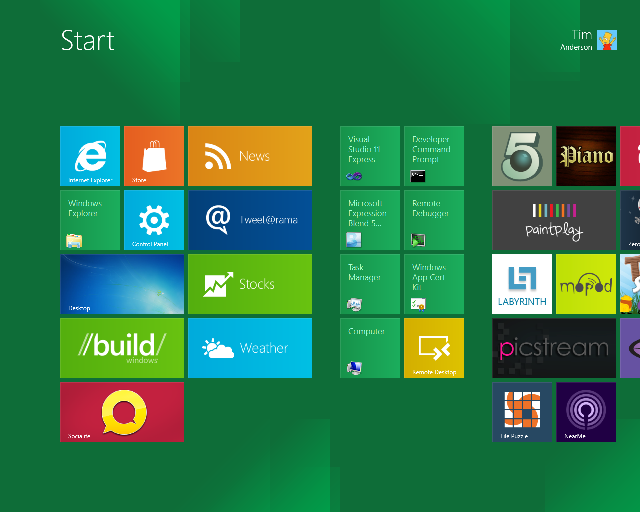Open the Control Panel gear tile
The image size is (640, 512).
[x=154, y=220]
